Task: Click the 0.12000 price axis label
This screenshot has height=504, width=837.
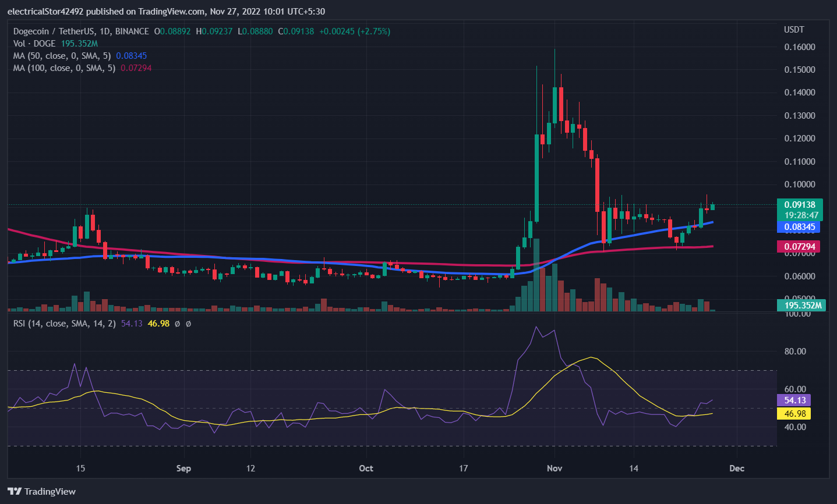Action: (800, 139)
